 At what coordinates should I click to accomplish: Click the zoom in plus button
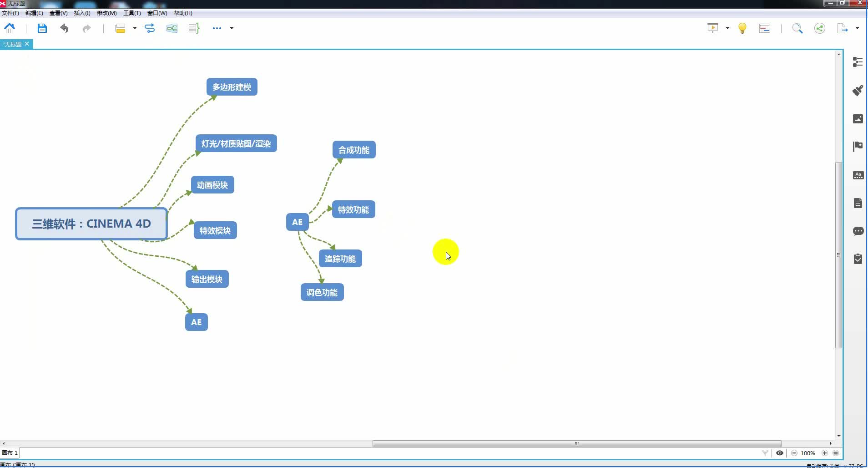click(x=824, y=453)
